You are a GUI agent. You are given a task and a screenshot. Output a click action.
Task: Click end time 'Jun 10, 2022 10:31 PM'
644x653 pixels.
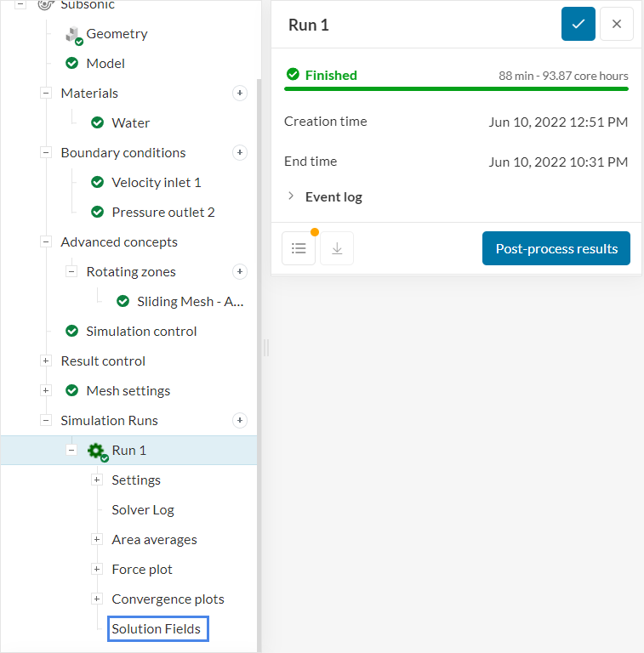pos(558,162)
